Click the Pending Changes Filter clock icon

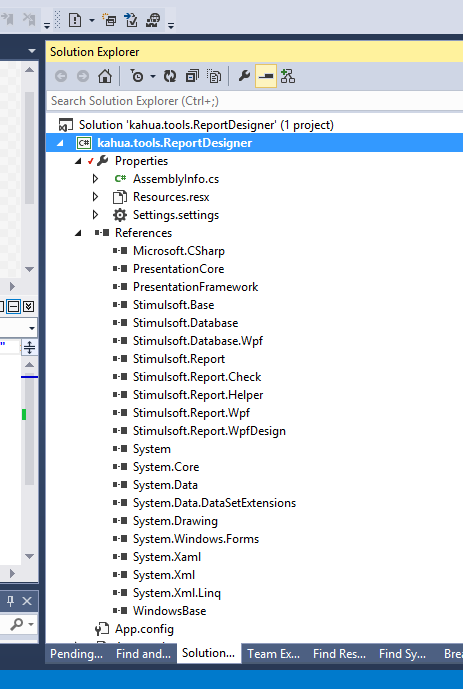[137, 76]
